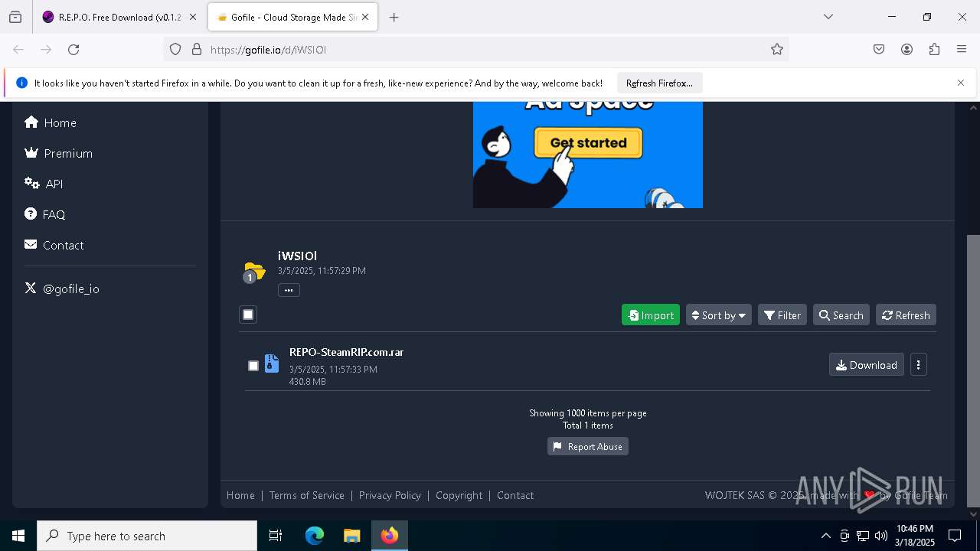This screenshot has height=551, width=980.
Task: Open the Privacy Policy link
Action: tap(390, 495)
